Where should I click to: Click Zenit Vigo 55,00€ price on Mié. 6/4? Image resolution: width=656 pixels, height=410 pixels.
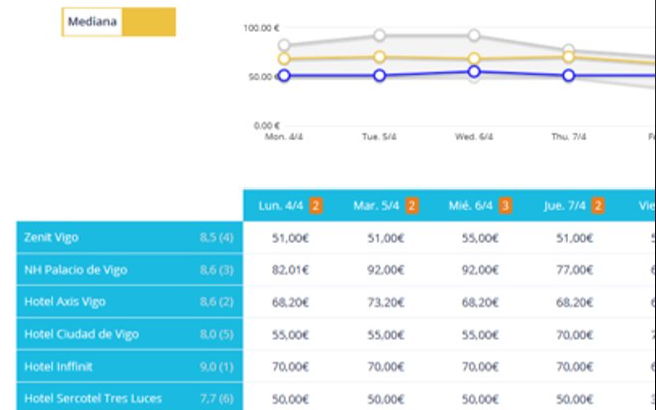[x=480, y=238]
